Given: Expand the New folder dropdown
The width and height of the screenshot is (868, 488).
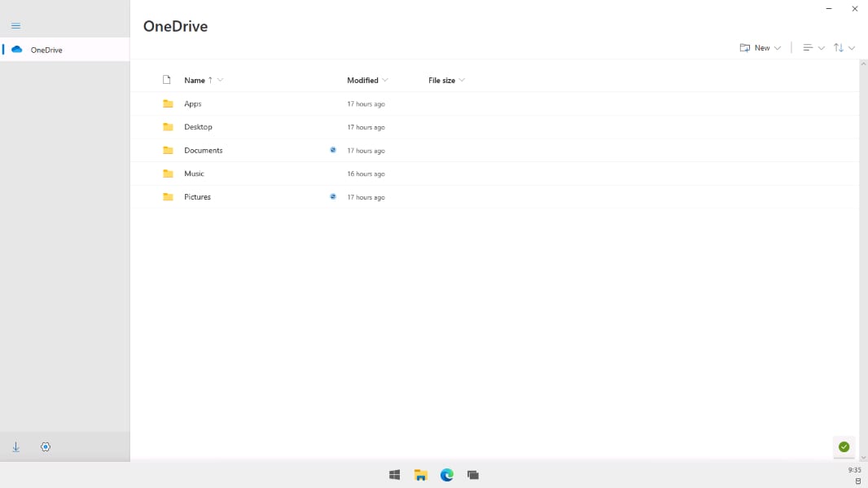Looking at the screenshot, I should tap(760, 48).
